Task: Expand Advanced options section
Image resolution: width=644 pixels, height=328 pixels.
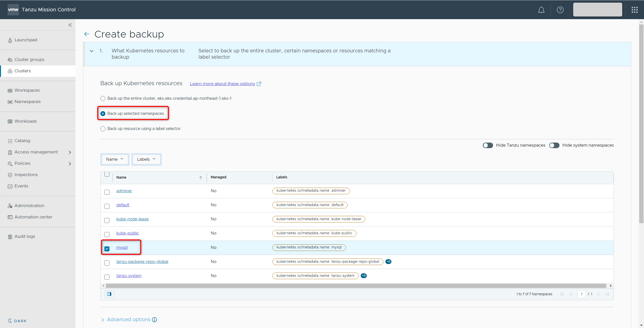Action: pos(128,319)
